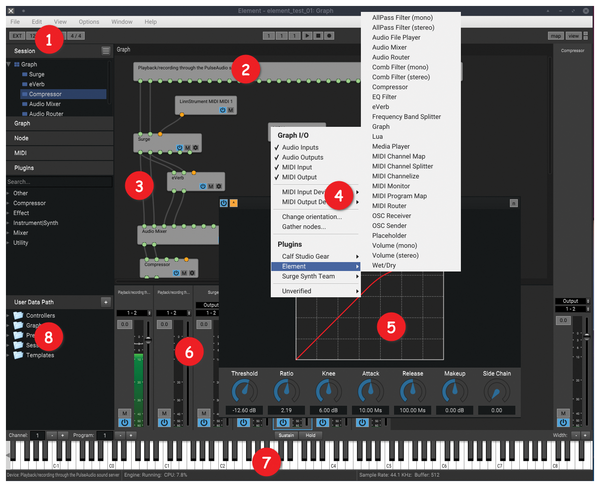Click the EXT sync button

click(x=17, y=36)
